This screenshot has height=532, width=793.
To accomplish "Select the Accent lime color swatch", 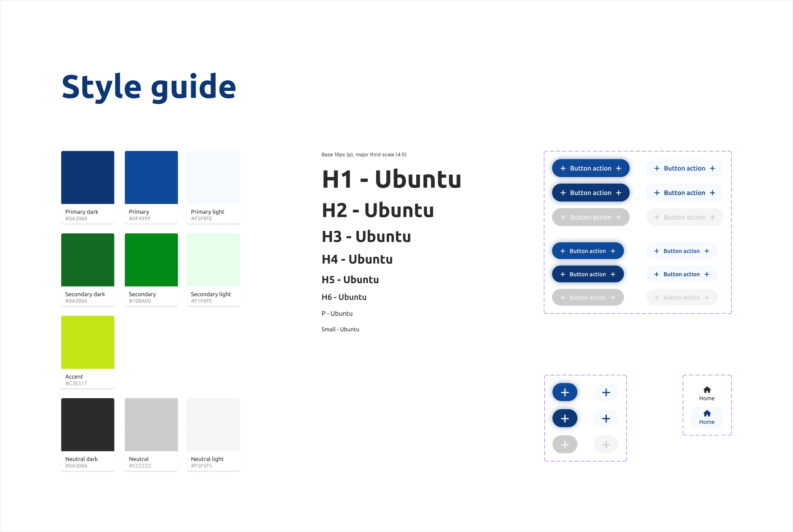I will [x=88, y=342].
